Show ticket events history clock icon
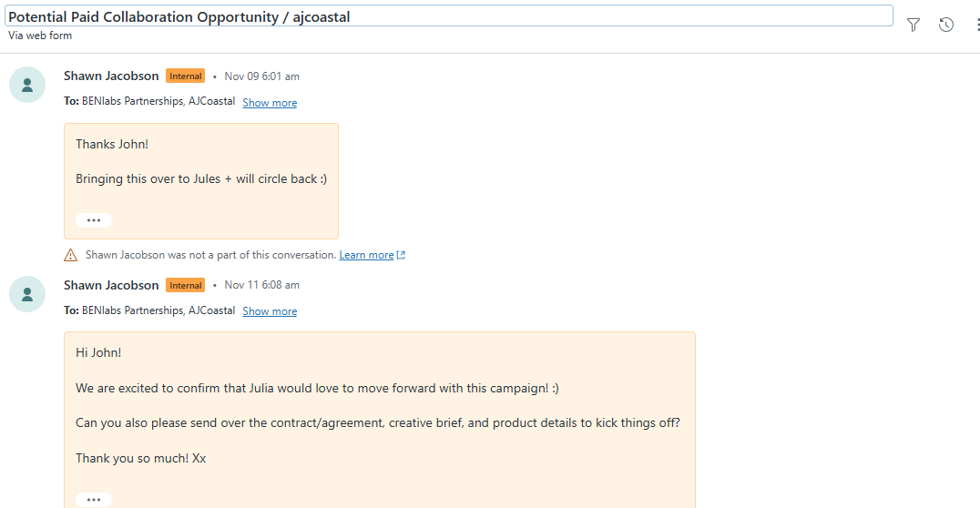This screenshot has height=508, width=980. point(946,25)
